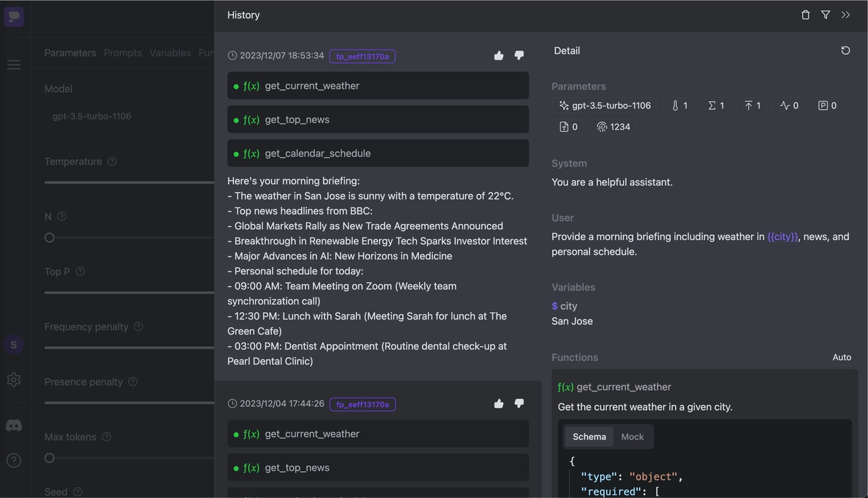Collapse the History panel with double chevron
The image size is (868, 498).
tap(846, 15)
